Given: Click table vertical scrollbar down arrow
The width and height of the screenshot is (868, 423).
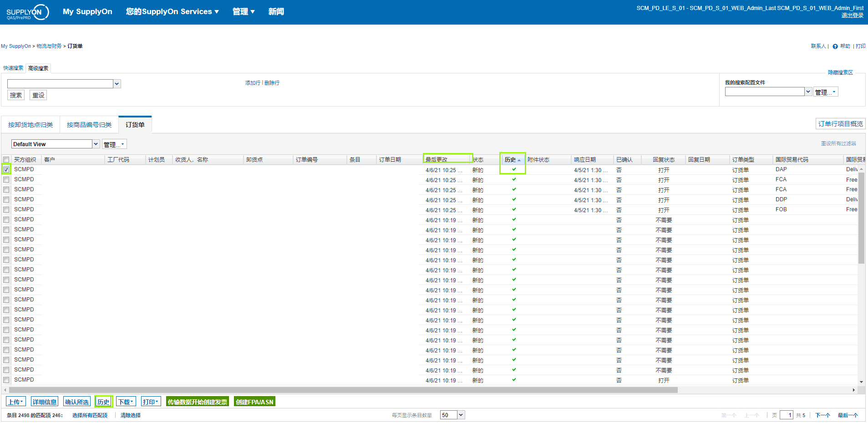Looking at the screenshot, I should pos(861,382).
